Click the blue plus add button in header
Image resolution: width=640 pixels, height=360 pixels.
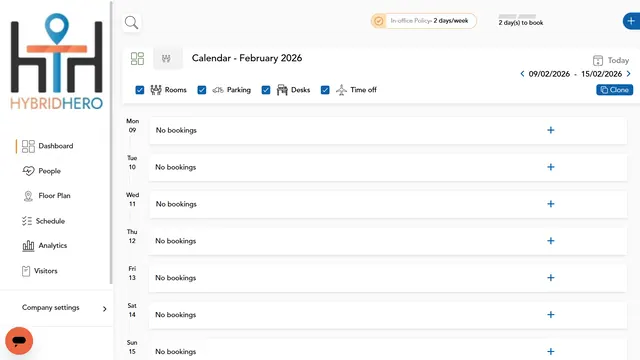pos(631,21)
